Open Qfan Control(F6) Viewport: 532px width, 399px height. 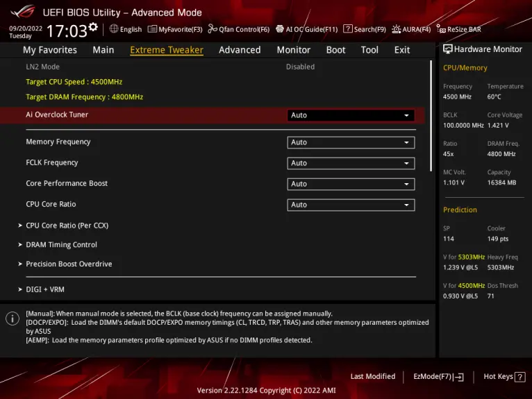(x=238, y=29)
